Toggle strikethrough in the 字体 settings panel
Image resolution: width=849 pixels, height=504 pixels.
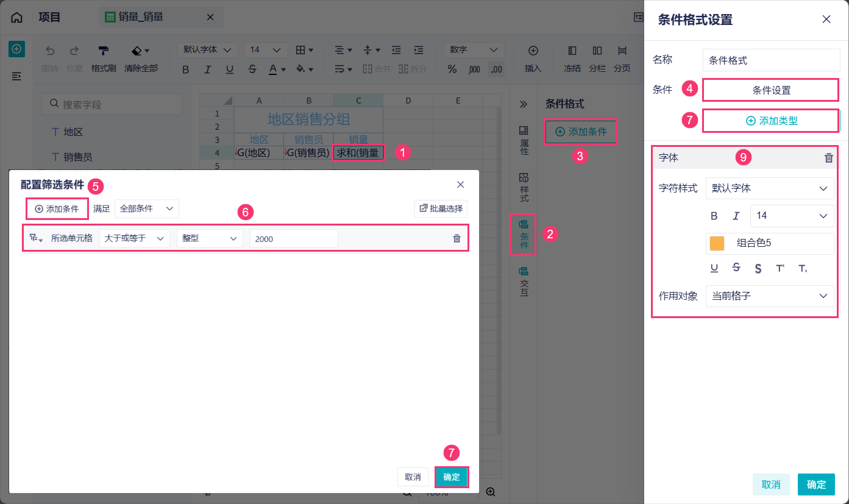[x=736, y=268]
